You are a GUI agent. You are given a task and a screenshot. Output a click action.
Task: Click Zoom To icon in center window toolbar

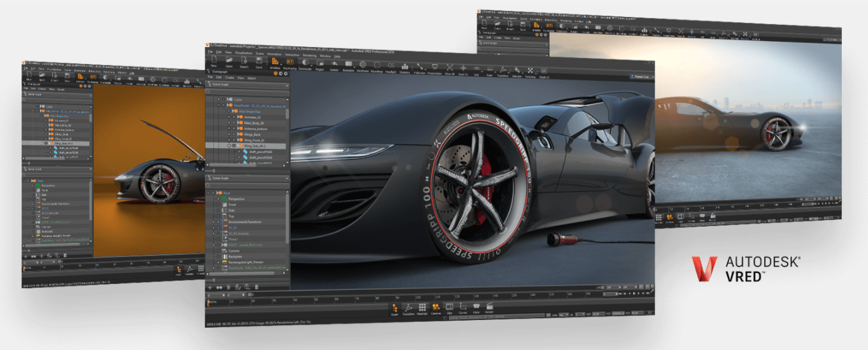pos(463,69)
